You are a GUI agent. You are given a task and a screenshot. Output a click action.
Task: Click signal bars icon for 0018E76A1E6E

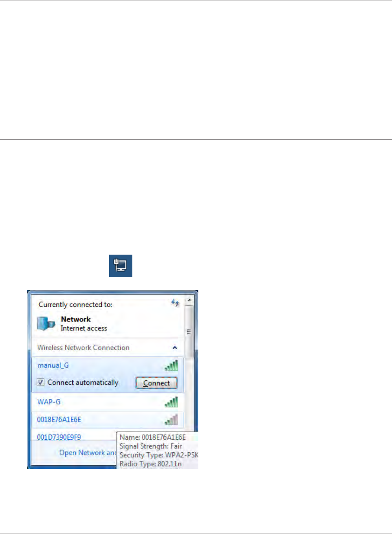(x=171, y=420)
